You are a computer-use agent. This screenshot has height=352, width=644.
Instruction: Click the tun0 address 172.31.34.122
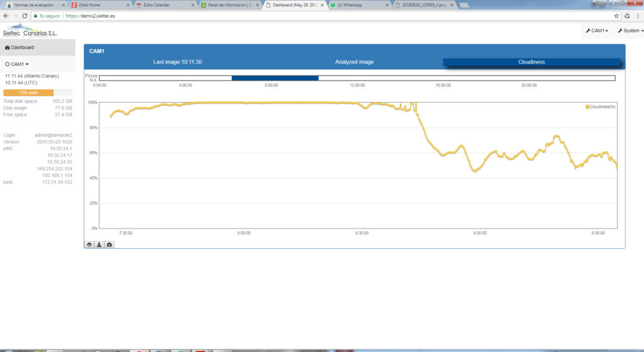coord(57,182)
